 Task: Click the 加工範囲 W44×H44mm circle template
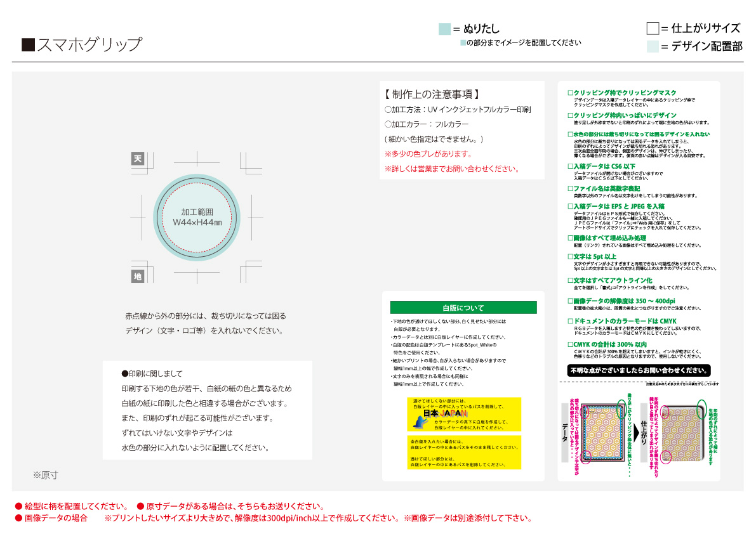197,218
